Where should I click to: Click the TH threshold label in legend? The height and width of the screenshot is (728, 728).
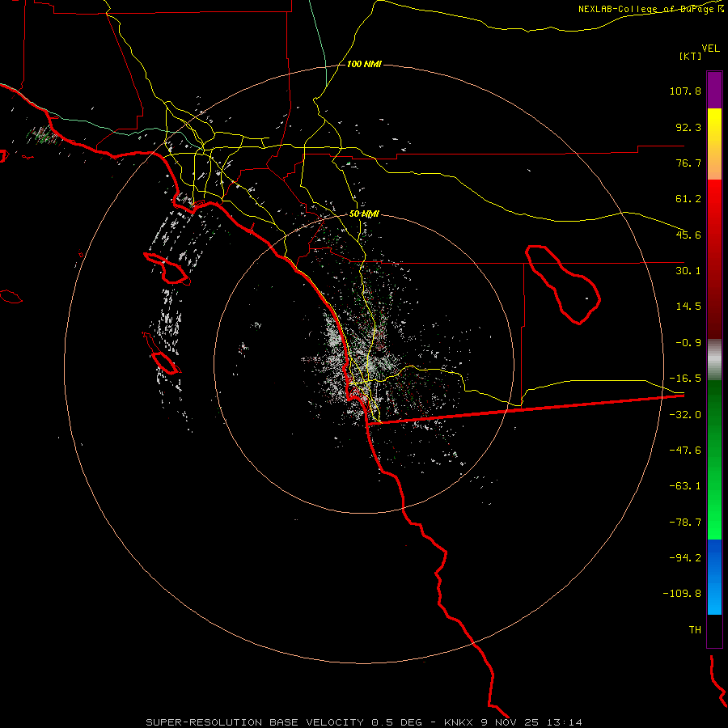[x=695, y=630]
